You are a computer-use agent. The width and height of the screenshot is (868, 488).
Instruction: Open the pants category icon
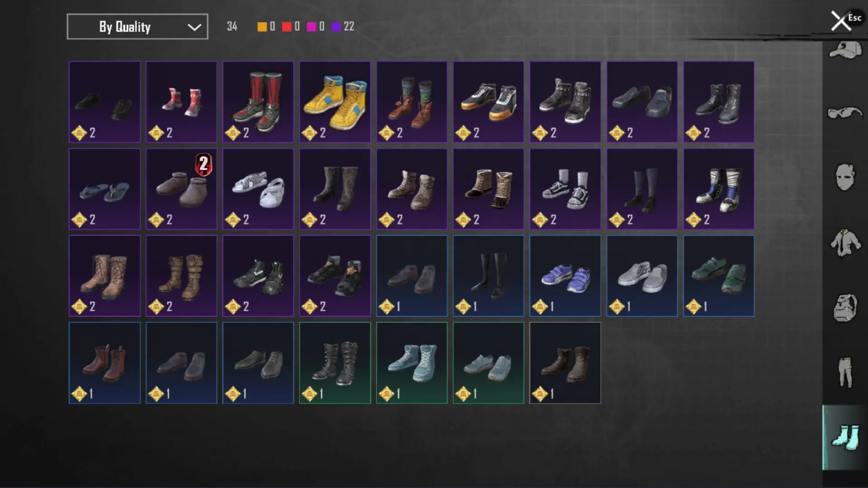click(x=844, y=372)
